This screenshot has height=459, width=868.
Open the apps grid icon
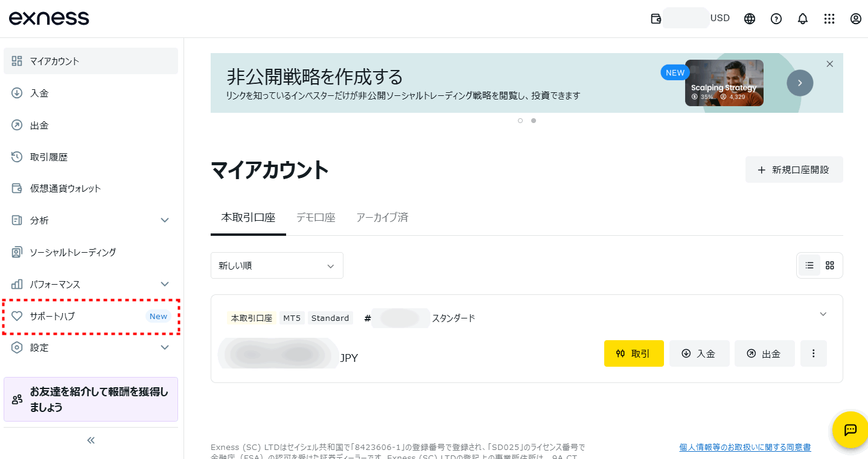click(829, 18)
